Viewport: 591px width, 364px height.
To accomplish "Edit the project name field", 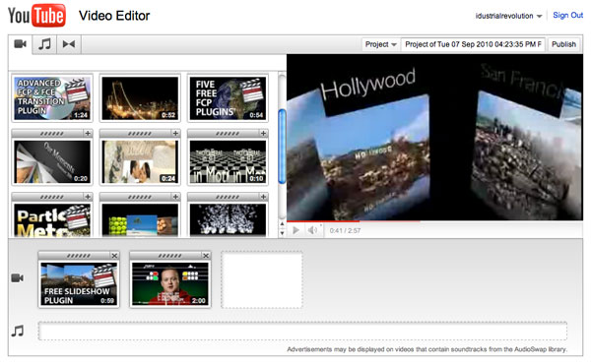I will (x=473, y=44).
